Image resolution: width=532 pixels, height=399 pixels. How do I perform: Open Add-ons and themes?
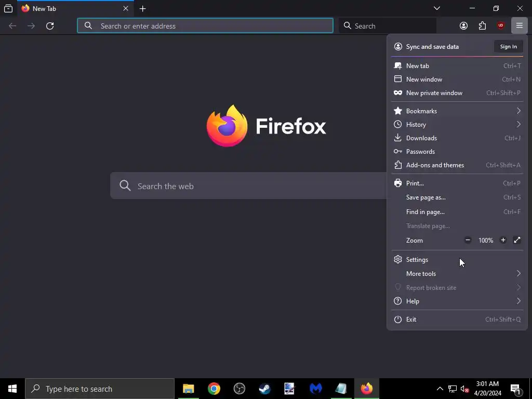pyautogui.click(x=457, y=165)
